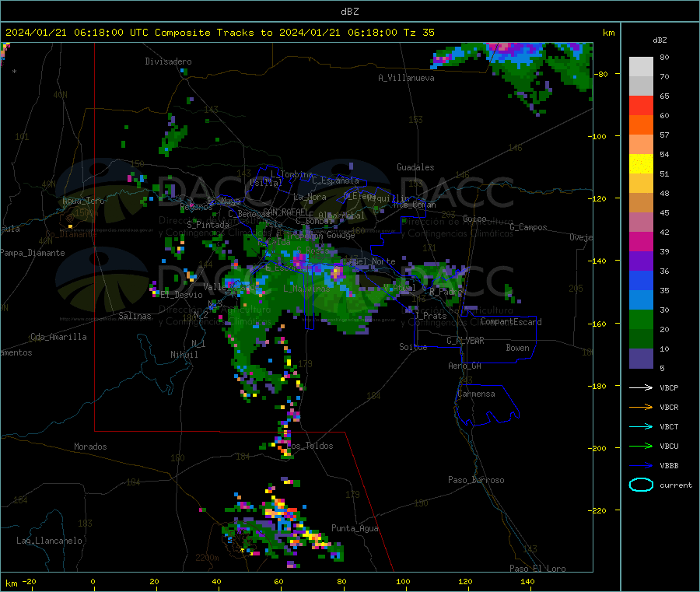Click the Divisadero map label
This screenshot has width=700, height=592.
click(x=168, y=61)
